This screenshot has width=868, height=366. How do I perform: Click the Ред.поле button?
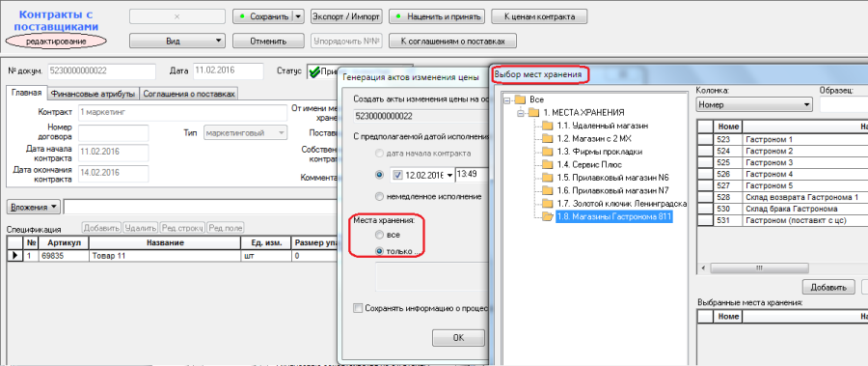[226, 227]
